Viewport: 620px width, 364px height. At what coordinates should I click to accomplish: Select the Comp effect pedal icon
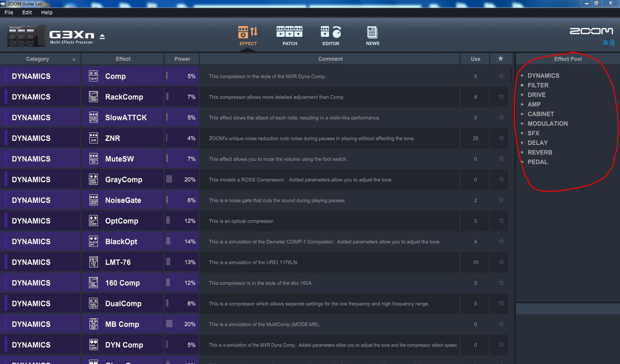[93, 76]
